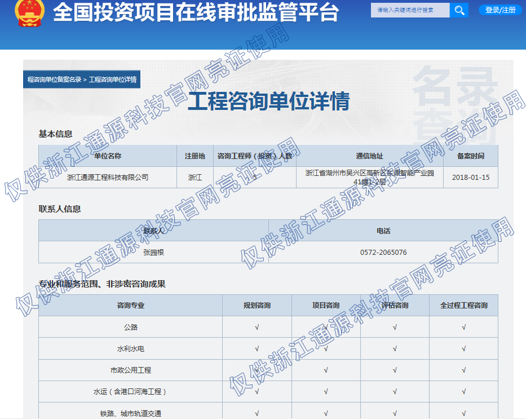
Task: Click the phone number 0572-2065076
Action: [x=383, y=253]
